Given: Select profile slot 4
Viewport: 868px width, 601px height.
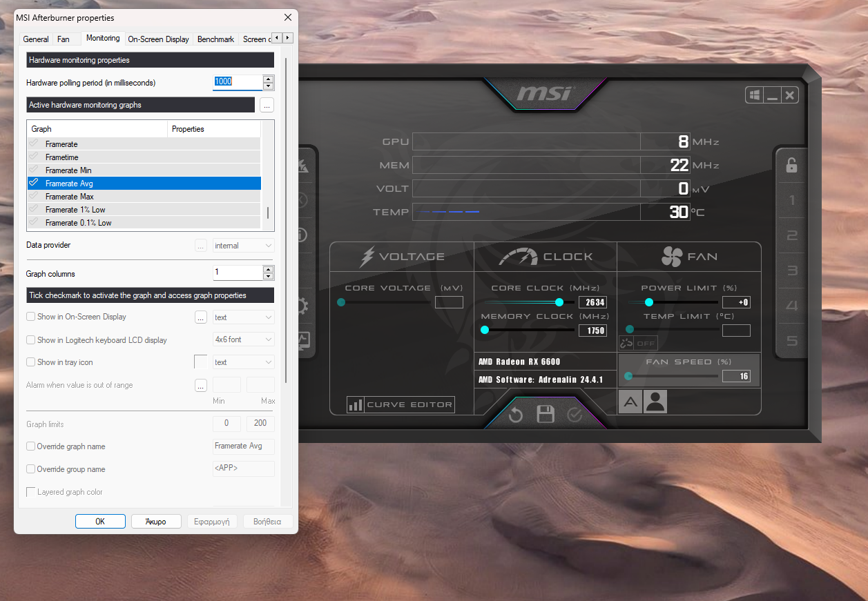Looking at the screenshot, I should pyautogui.click(x=792, y=306).
